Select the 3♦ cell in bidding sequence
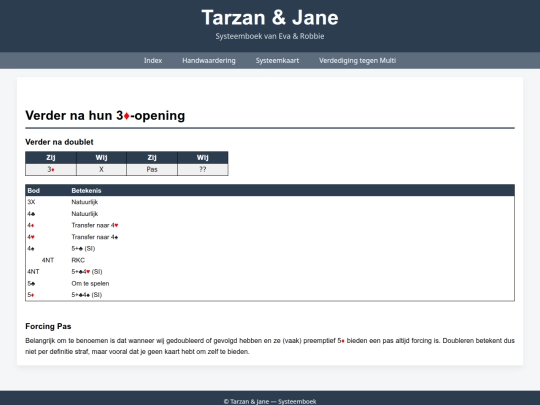 click(51, 169)
